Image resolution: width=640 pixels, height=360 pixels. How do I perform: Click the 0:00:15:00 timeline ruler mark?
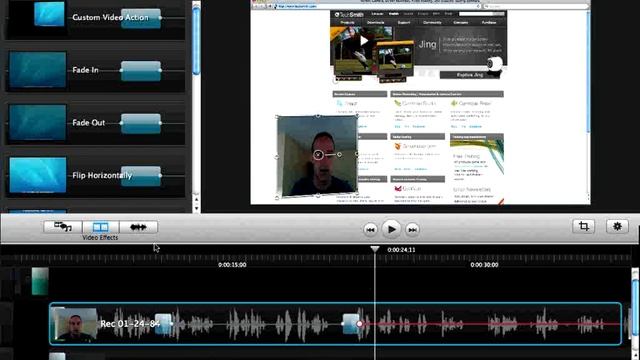pyautogui.click(x=232, y=265)
